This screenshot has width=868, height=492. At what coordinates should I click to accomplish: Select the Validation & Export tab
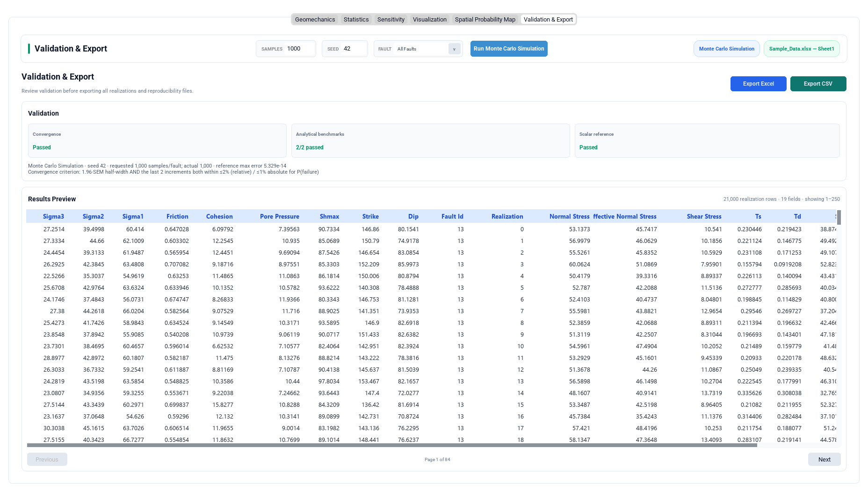coord(548,19)
